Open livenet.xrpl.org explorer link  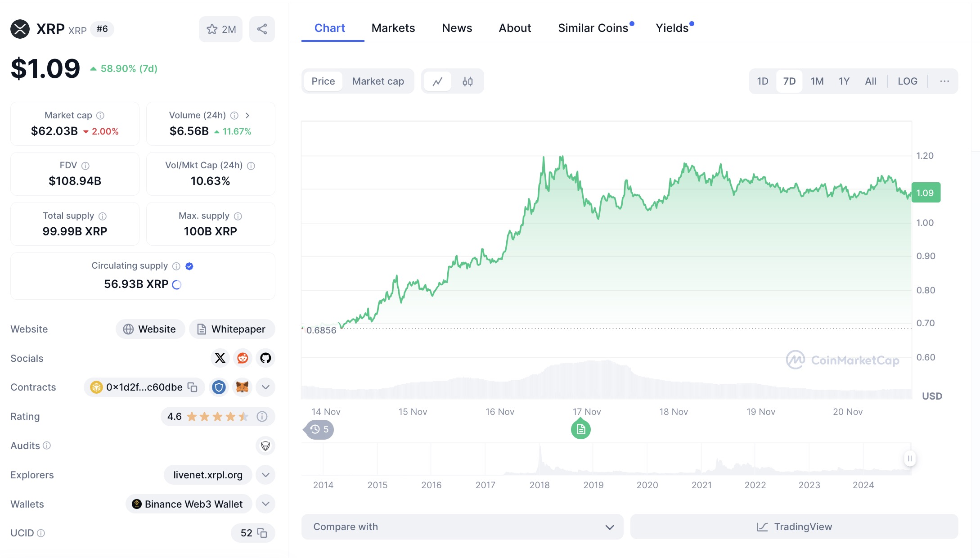[208, 475]
